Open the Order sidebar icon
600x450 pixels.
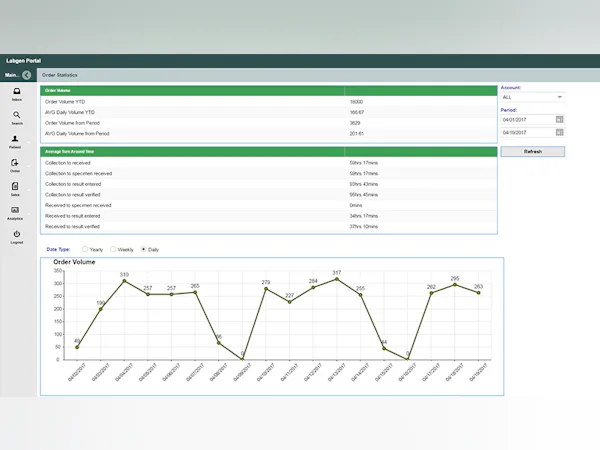(15, 163)
